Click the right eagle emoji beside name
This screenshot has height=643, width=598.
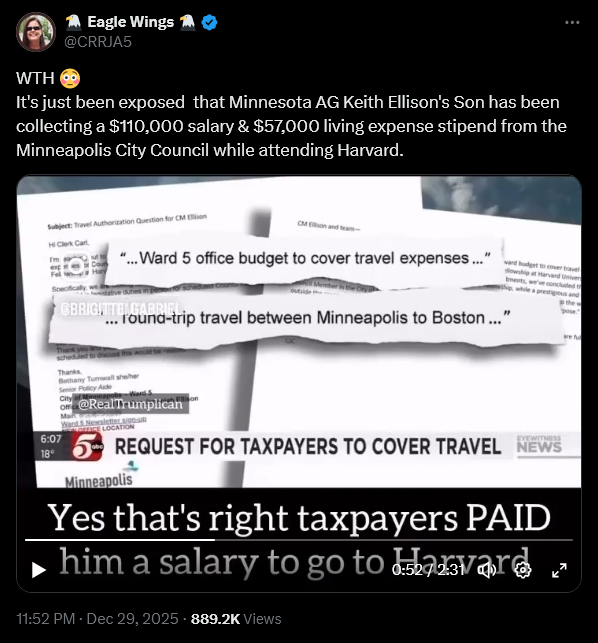coord(187,22)
